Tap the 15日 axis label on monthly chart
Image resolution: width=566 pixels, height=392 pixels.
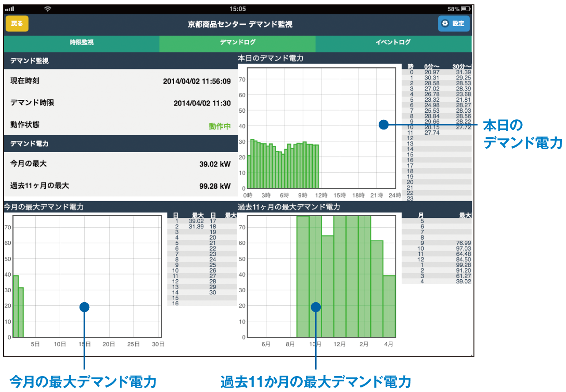pyautogui.click(x=85, y=344)
